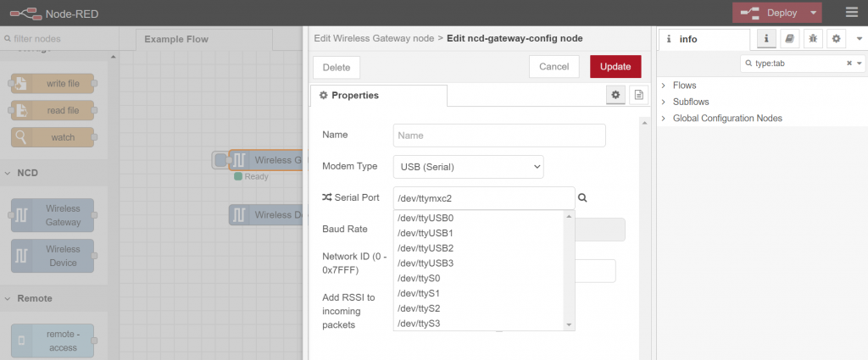Click the Cancel button
This screenshot has height=360, width=868.
coord(554,66)
